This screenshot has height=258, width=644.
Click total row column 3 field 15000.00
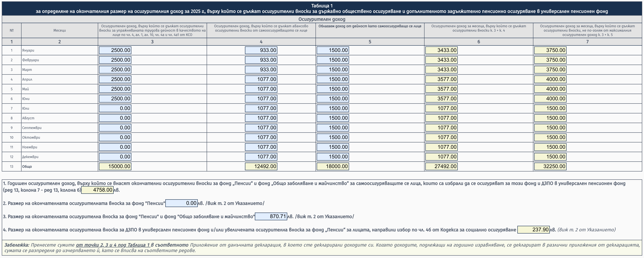[x=115, y=167]
